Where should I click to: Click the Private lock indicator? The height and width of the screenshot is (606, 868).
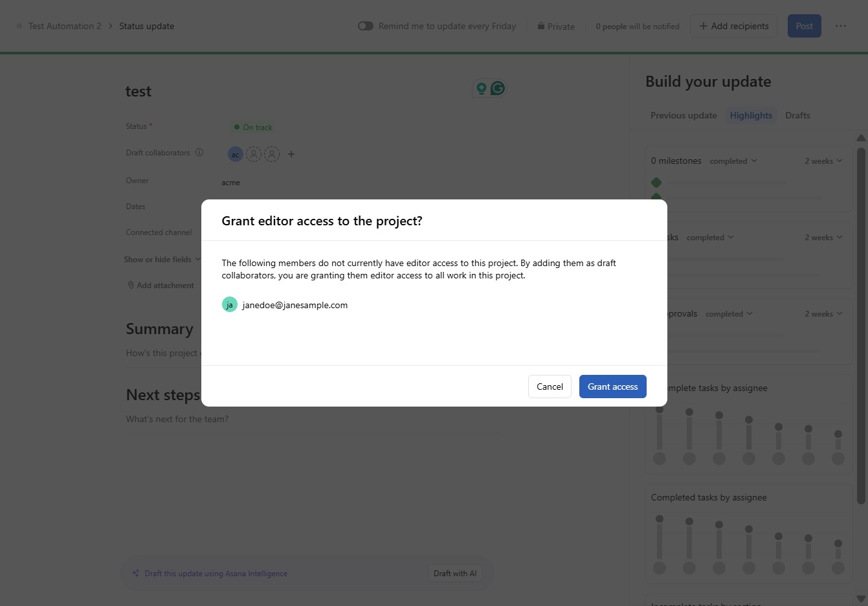click(556, 27)
